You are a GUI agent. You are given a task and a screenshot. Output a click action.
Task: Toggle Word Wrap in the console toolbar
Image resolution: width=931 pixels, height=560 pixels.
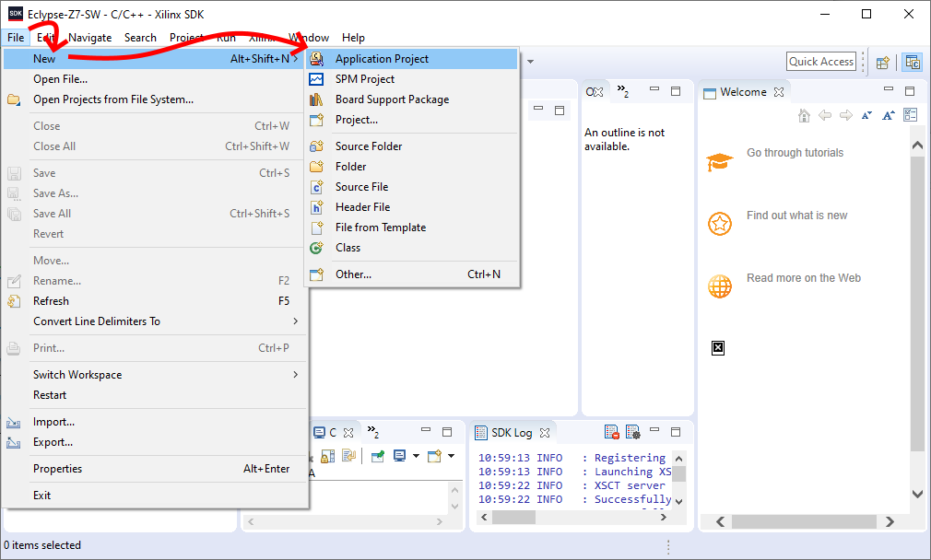click(x=349, y=456)
